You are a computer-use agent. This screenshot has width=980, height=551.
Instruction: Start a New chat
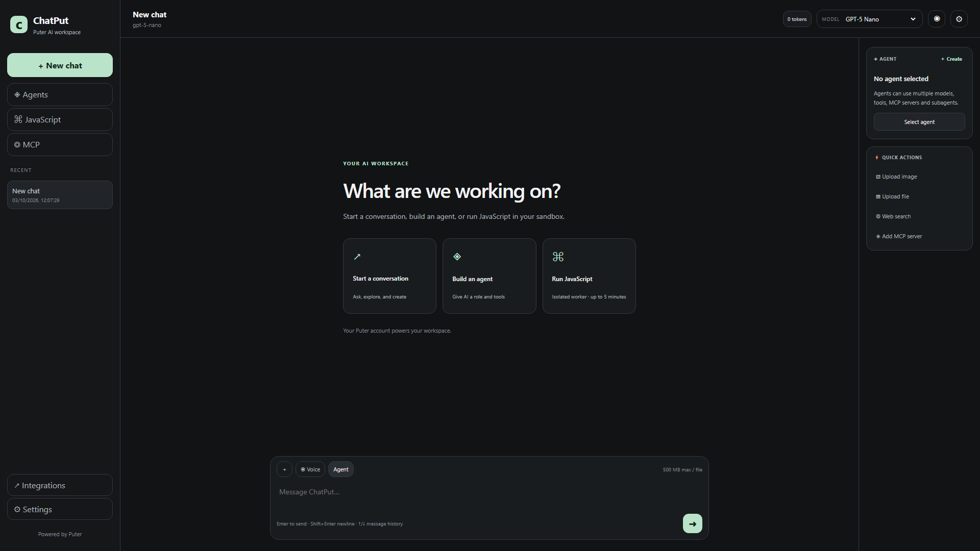click(60, 65)
